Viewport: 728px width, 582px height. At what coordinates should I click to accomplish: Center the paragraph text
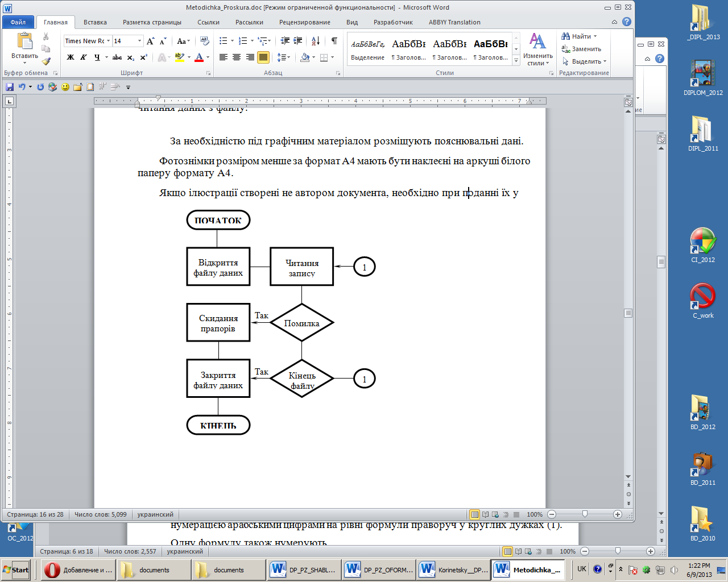point(237,57)
